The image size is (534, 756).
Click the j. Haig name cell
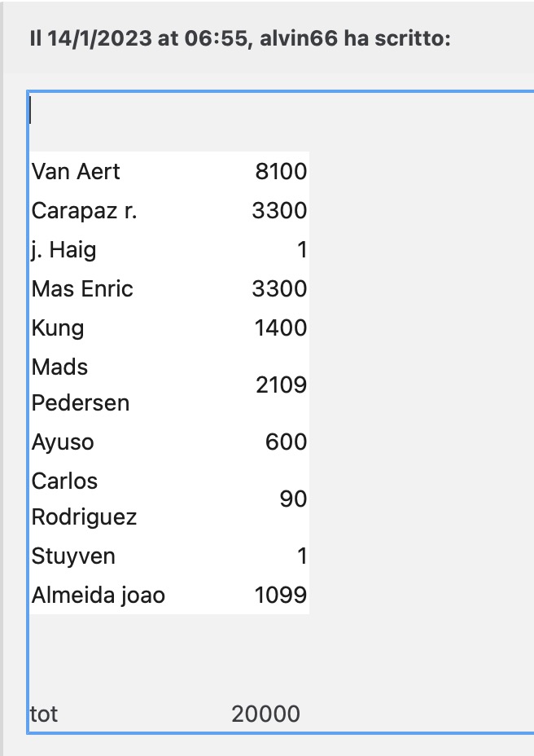coord(64,250)
